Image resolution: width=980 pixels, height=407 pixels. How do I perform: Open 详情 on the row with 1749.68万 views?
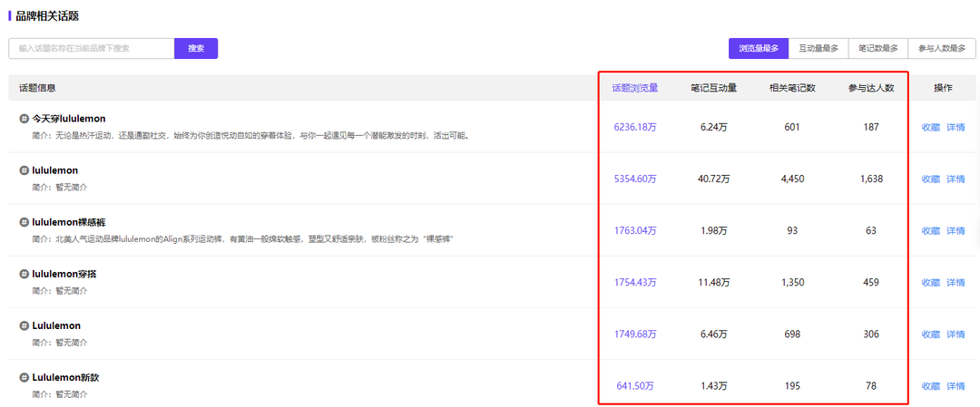[955, 334]
